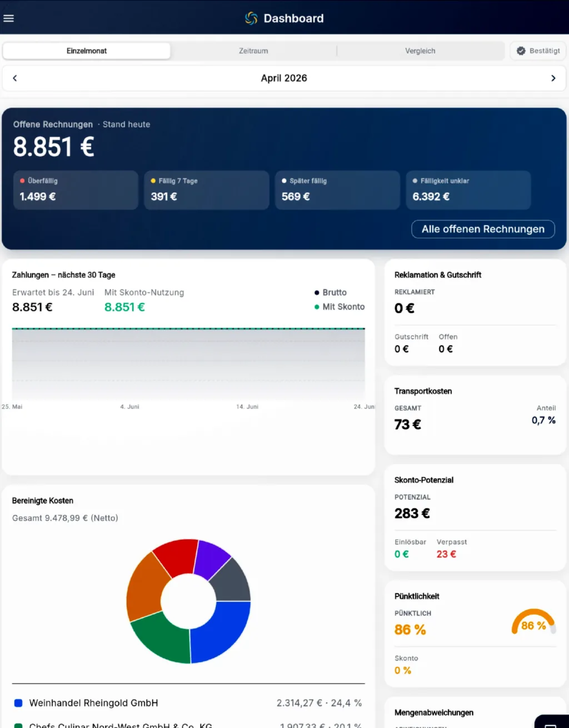Switch to the Zeitraum tab
Screen dimensions: 569x728
tap(253, 51)
